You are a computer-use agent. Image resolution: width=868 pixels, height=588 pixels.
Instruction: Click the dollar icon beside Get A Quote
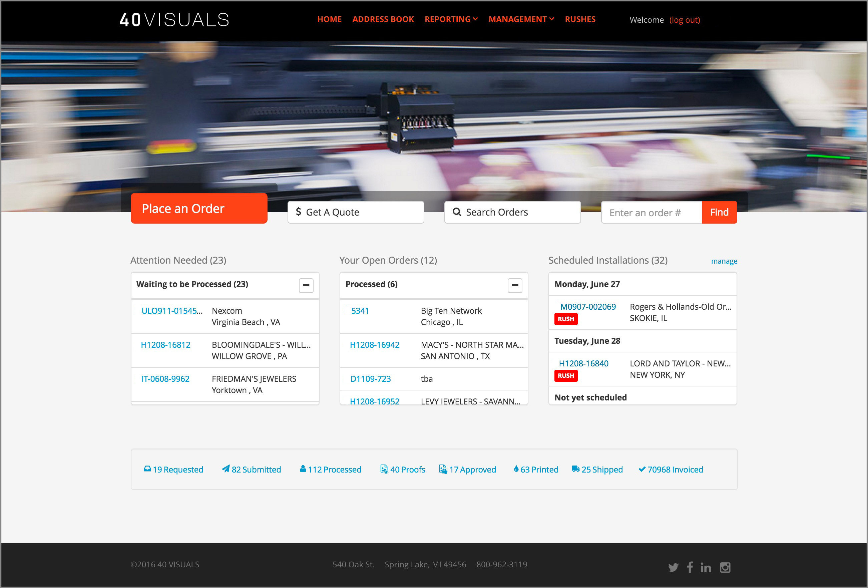299,212
